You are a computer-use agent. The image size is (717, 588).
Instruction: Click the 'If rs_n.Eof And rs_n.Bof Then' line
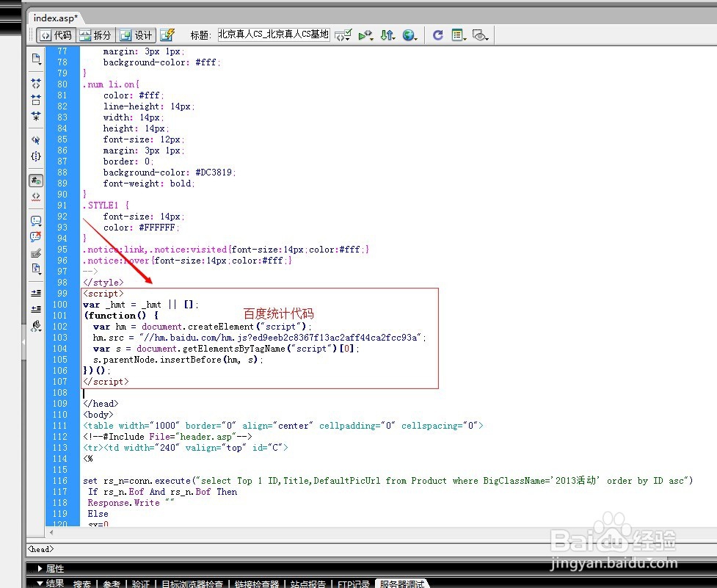[163, 492]
